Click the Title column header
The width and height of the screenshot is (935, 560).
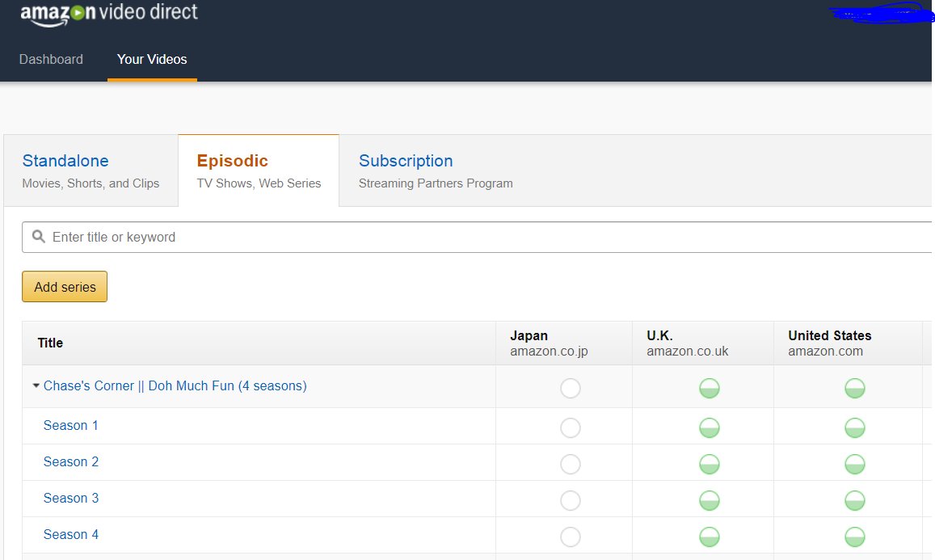[x=259, y=343]
